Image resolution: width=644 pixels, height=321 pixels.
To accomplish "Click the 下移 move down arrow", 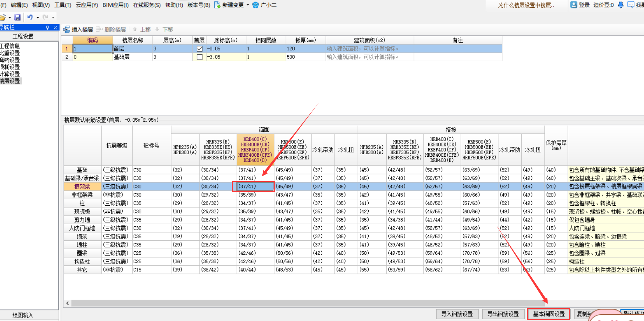I will tap(157, 29).
